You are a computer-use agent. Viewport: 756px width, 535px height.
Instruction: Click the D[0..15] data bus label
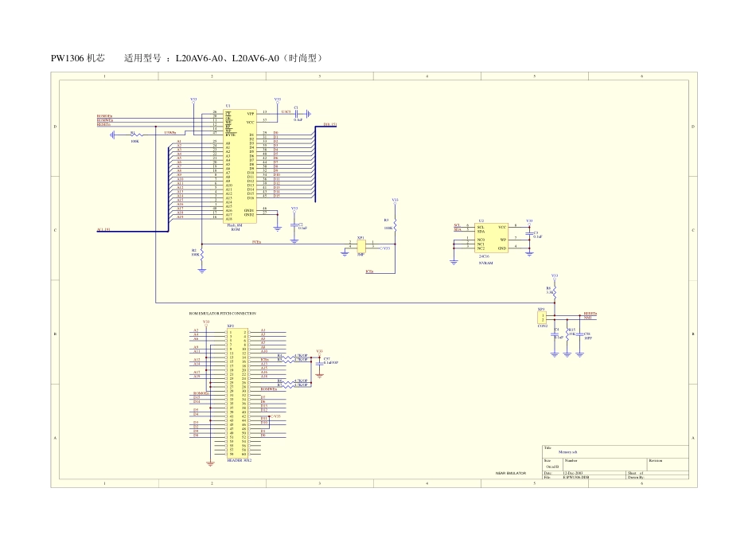point(329,125)
